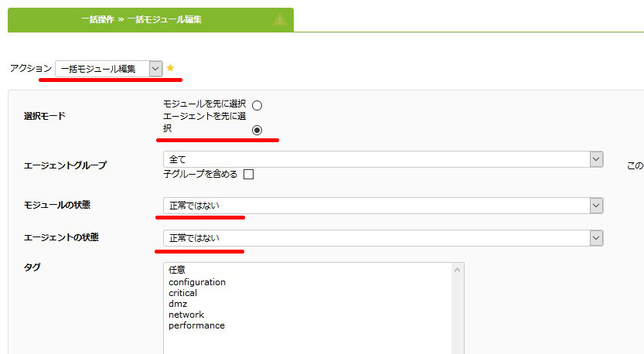Expand エージェントグループ dropdown showing 全て

click(x=383, y=159)
